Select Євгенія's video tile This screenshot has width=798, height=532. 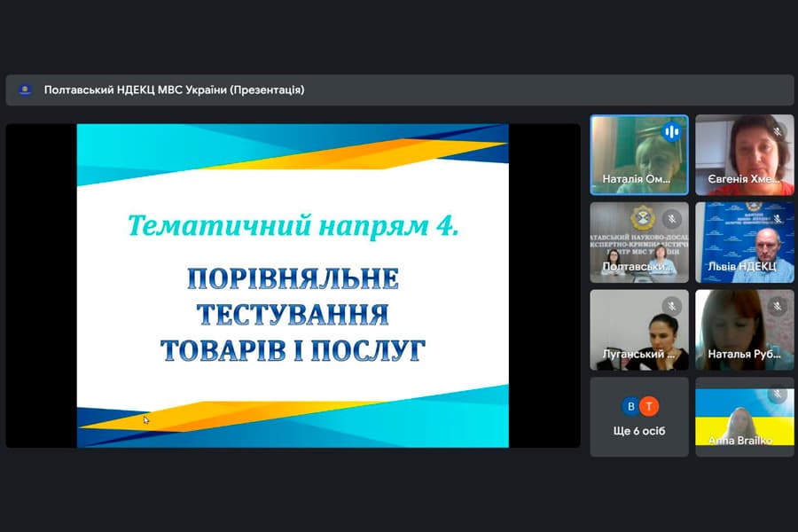click(745, 155)
